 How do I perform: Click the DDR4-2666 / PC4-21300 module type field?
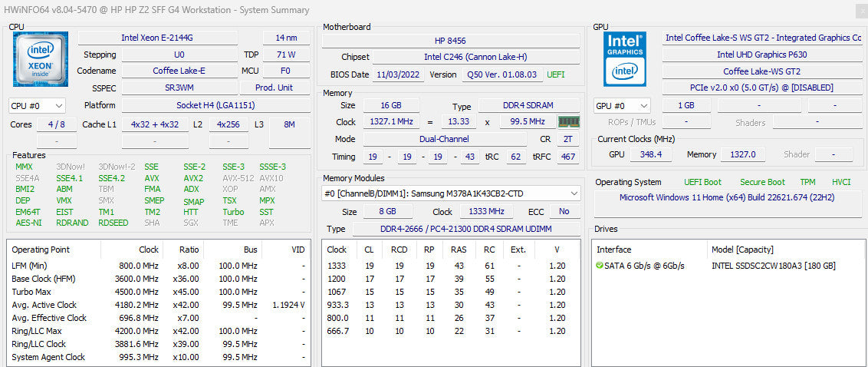(466, 229)
